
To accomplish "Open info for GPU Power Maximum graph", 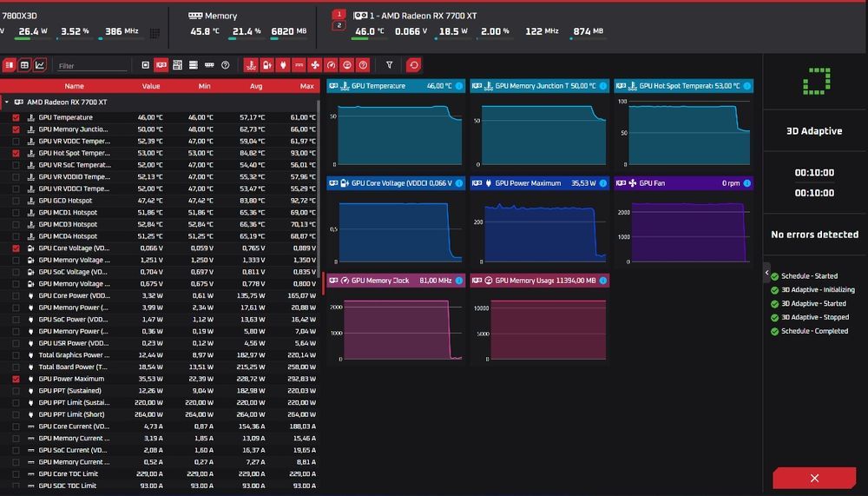I will [603, 183].
